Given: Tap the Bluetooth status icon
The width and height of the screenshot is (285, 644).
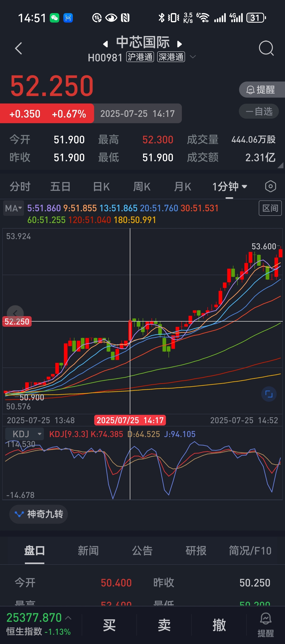Looking at the screenshot, I should (161, 18).
